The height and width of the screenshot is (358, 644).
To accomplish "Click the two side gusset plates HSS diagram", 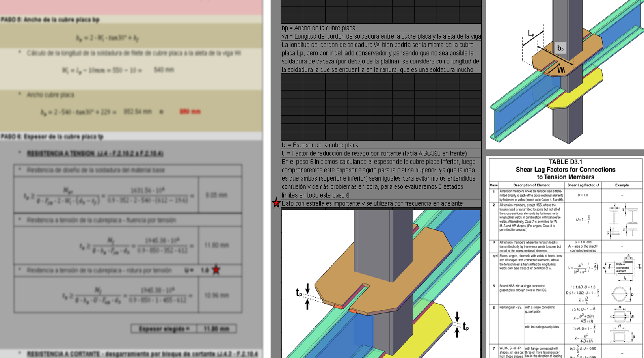I will pos(621,334).
